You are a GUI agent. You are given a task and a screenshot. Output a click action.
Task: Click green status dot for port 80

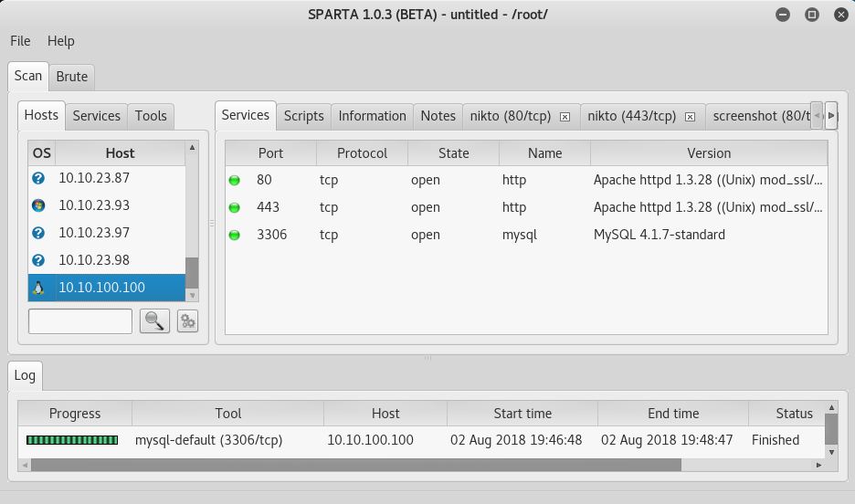pyautogui.click(x=235, y=180)
